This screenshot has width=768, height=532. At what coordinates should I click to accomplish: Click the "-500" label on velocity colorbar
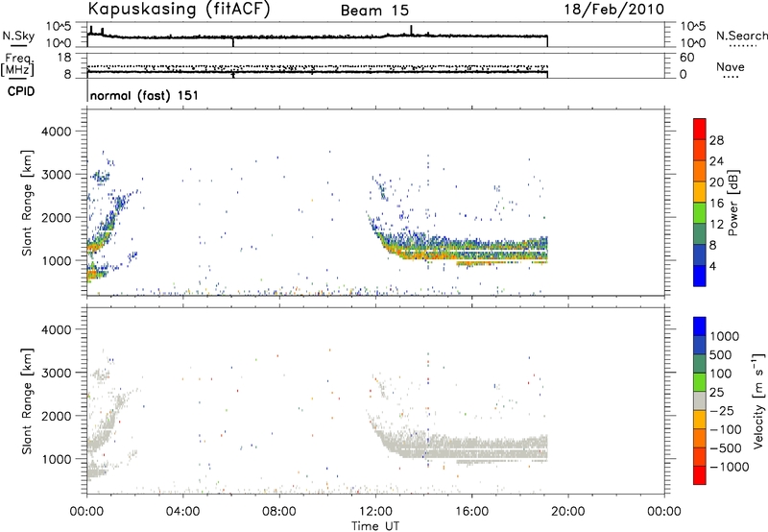coord(725,447)
